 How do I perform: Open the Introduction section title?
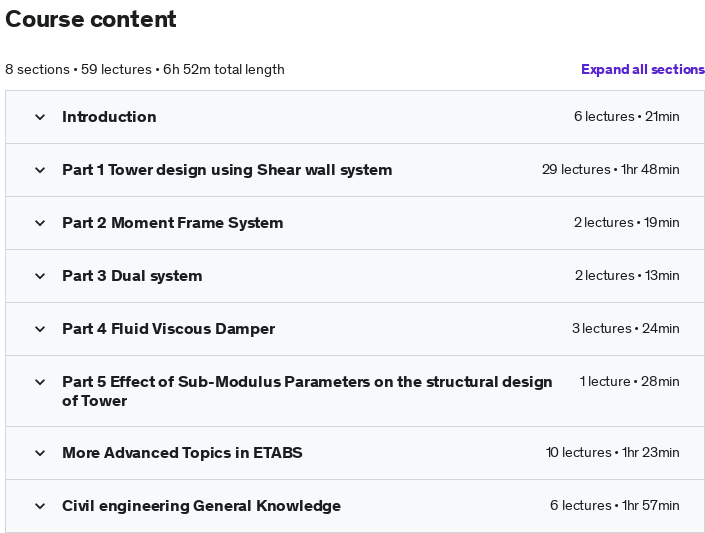[109, 117]
